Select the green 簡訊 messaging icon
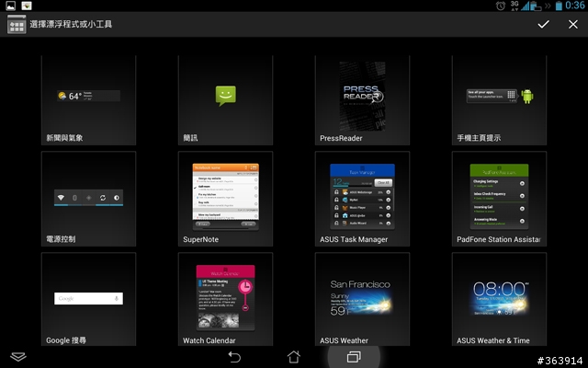The width and height of the screenshot is (588, 368). tap(226, 96)
